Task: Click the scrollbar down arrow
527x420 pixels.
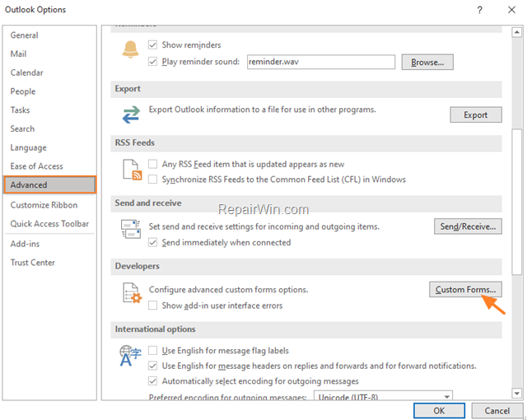Action: (516, 393)
